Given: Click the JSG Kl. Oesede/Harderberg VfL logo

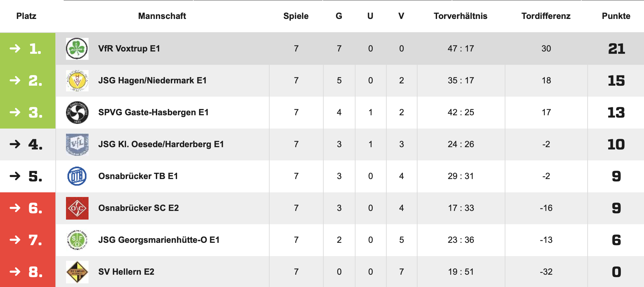Looking at the screenshot, I should (77, 144).
